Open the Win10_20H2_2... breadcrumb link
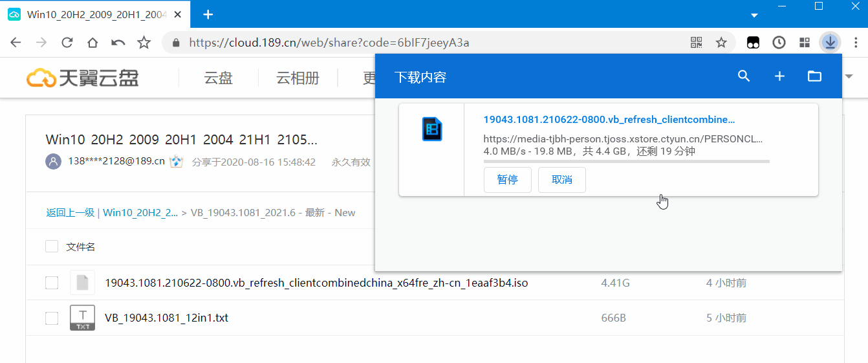 click(140, 212)
